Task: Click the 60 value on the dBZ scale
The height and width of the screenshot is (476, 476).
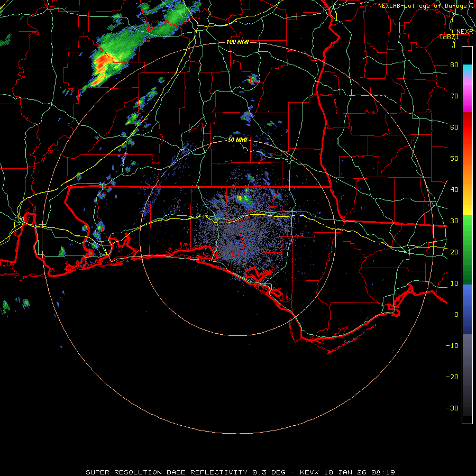Action: click(454, 127)
